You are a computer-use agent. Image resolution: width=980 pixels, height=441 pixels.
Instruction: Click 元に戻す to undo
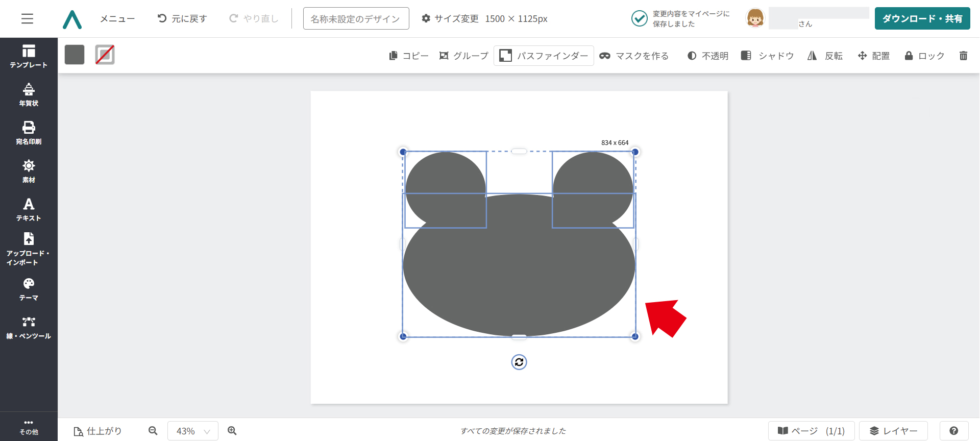[182, 19]
